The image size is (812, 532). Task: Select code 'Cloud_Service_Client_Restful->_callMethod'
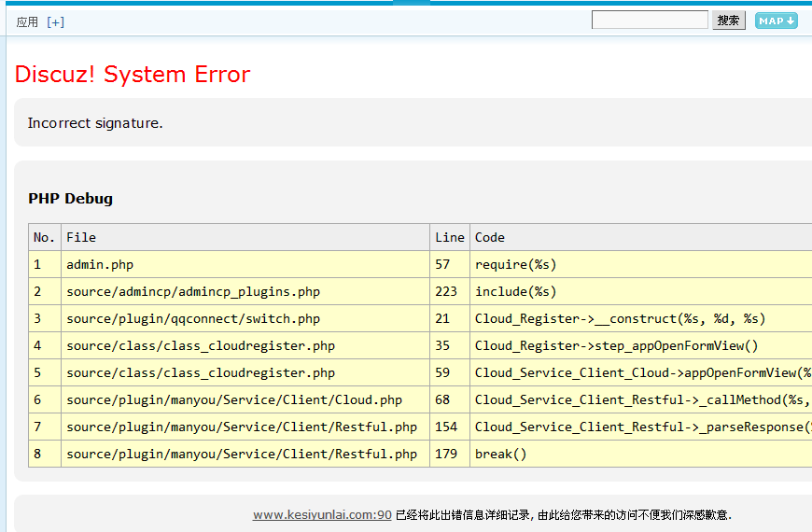(641, 399)
